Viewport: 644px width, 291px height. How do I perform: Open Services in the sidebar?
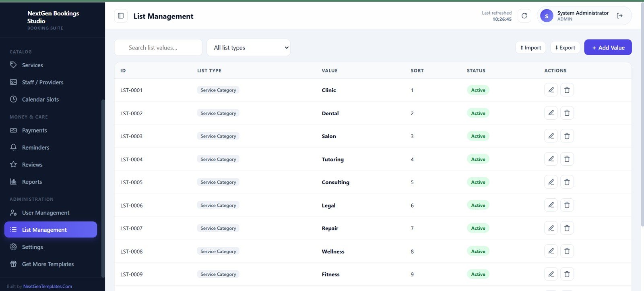51,65
